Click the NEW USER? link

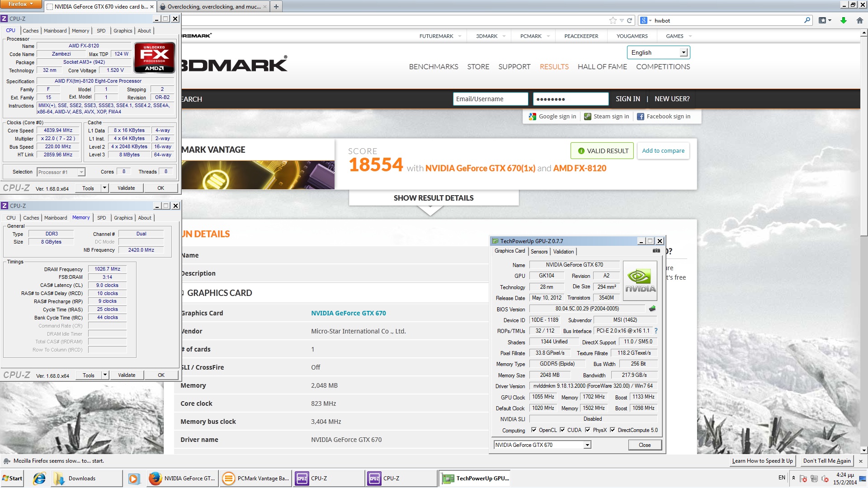pyautogui.click(x=672, y=99)
